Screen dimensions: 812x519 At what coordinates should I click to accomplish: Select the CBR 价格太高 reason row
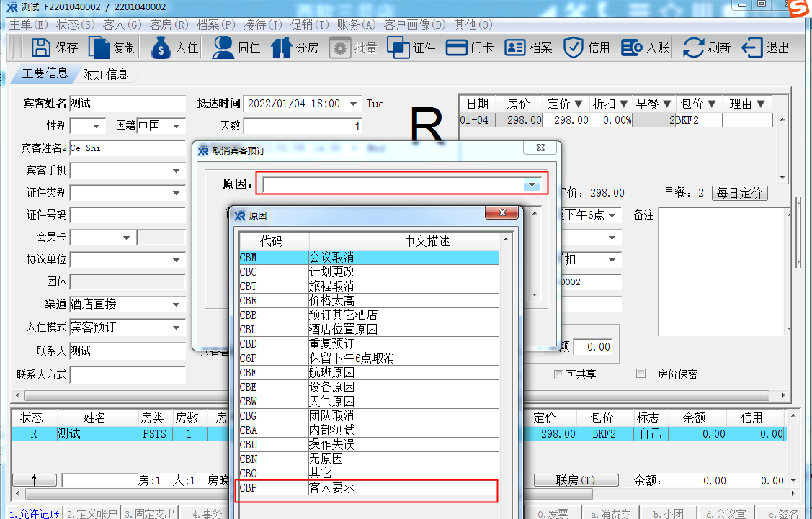point(369,301)
